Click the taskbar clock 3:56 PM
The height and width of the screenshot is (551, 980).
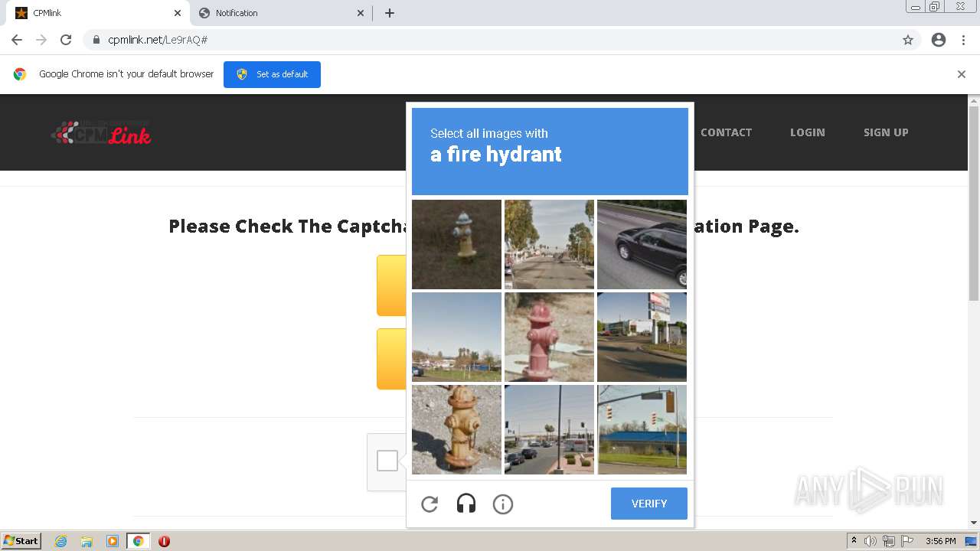pos(940,541)
